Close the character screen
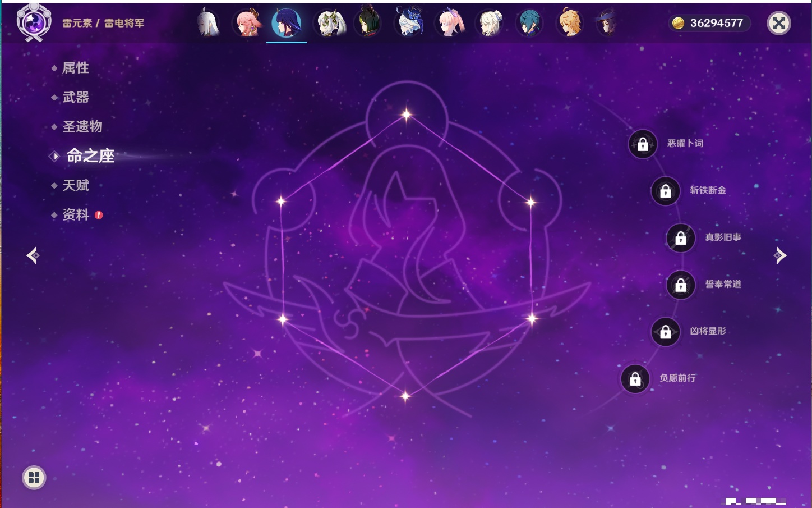The image size is (812, 508). pyautogui.click(x=779, y=23)
